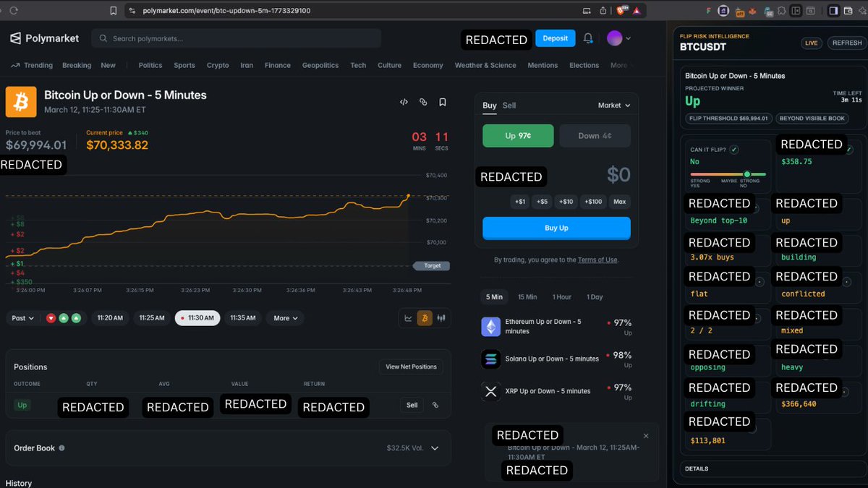Bookmark this Bitcoin market

(x=443, y=102)
